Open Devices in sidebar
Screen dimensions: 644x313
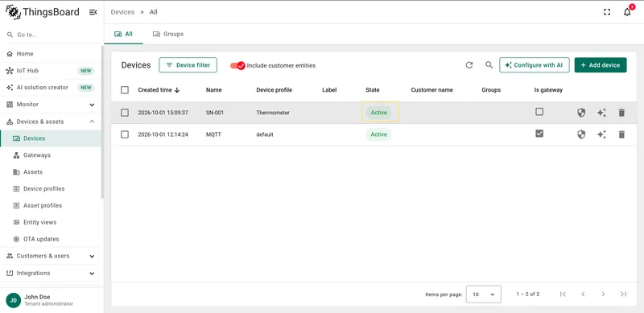tap(51, 138)
